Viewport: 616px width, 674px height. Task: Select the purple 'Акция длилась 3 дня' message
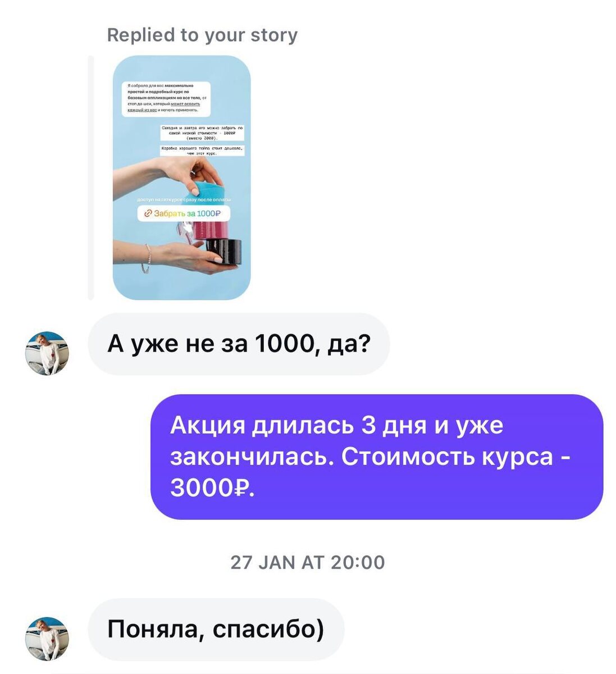[x=377, y=457]
